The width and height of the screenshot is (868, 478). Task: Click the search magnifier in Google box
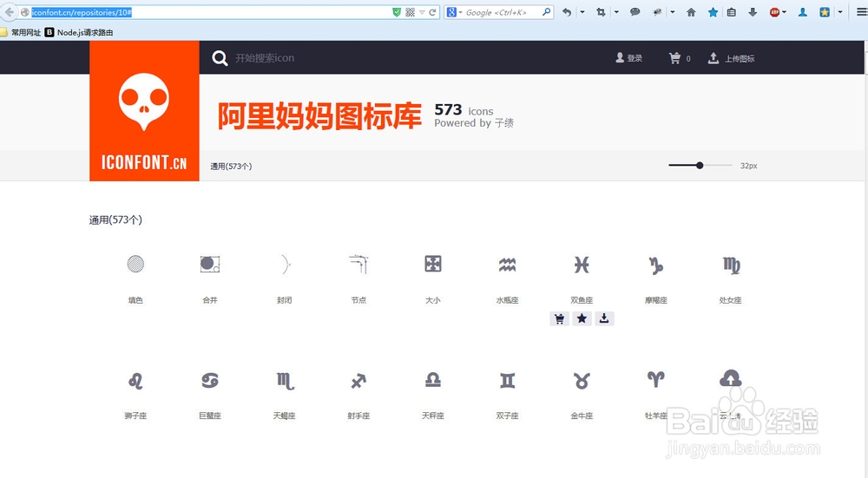[546, 11]
